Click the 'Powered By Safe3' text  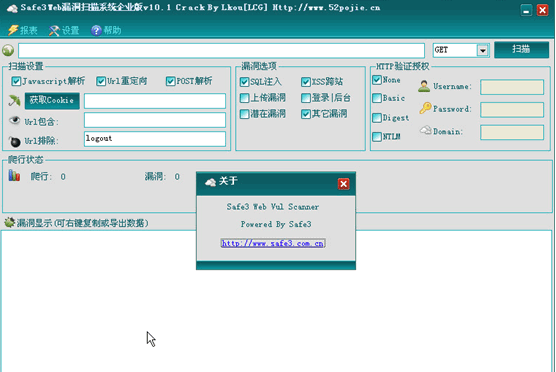point(276,224)
